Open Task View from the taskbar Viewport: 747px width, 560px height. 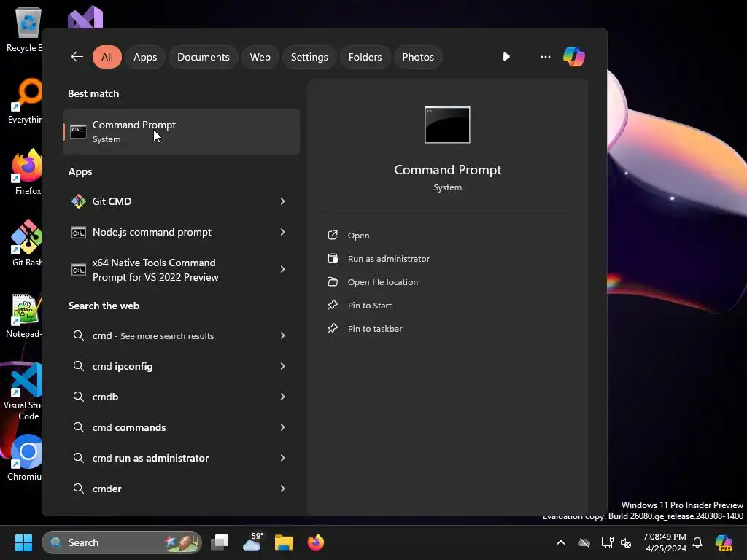click(220, 542)
